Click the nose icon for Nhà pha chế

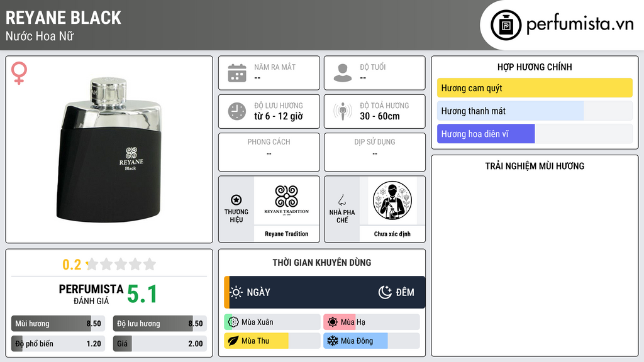click(x=341, y=200)
